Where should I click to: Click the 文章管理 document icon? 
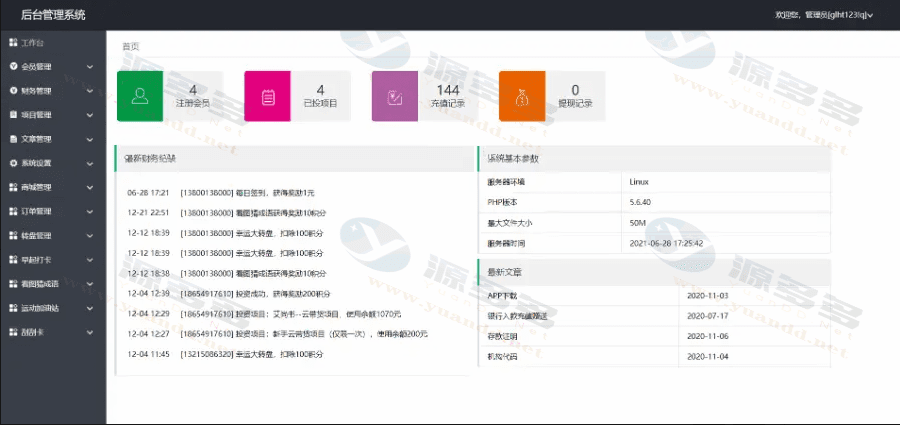13,139
